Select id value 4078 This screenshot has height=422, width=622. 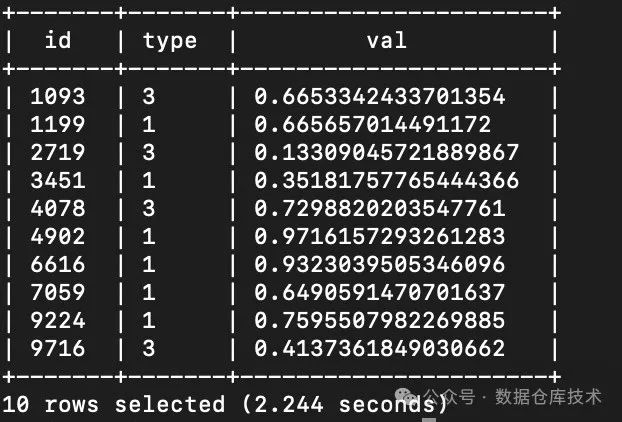click(x=58, y=208)
